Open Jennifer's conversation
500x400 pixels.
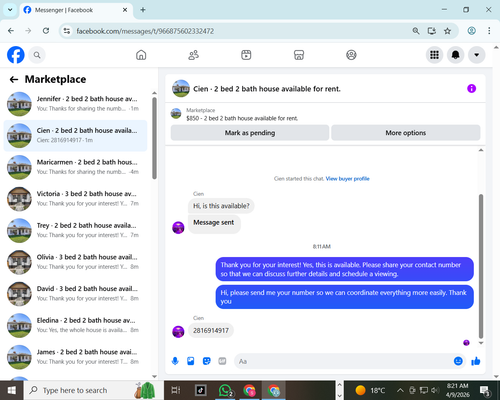(x=75, y=104)
